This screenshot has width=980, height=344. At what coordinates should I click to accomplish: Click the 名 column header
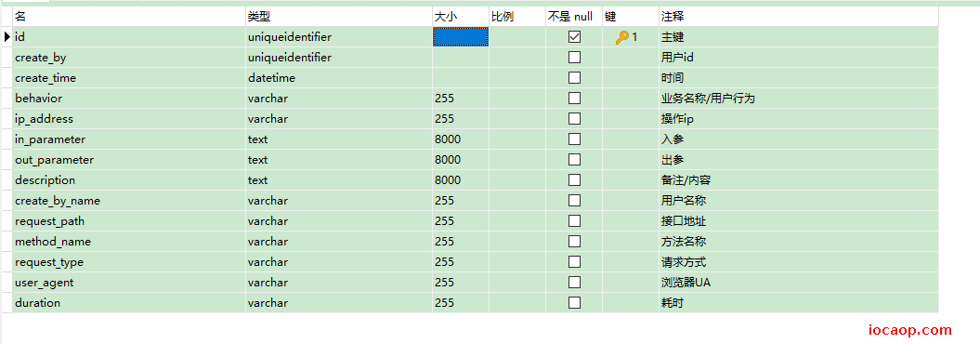click(x=129, y=17)
